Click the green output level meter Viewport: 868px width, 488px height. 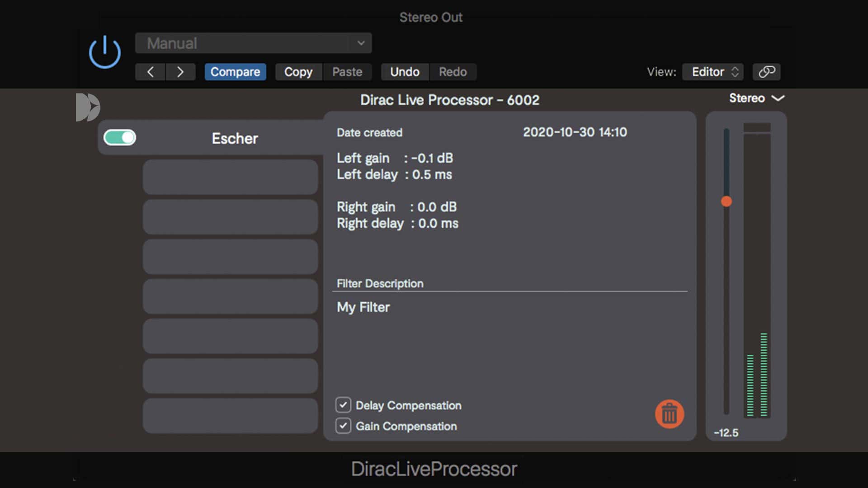[757, 270]
